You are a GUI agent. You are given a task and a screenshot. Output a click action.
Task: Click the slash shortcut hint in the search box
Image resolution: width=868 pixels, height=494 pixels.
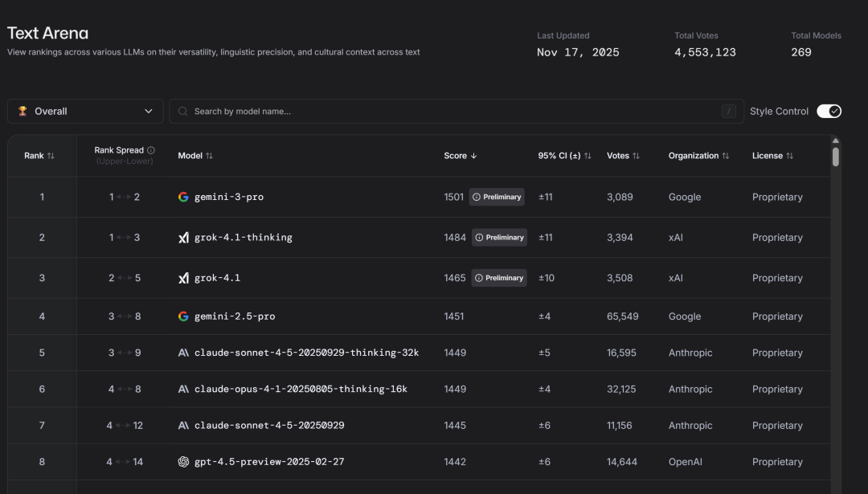coord(728,111)
